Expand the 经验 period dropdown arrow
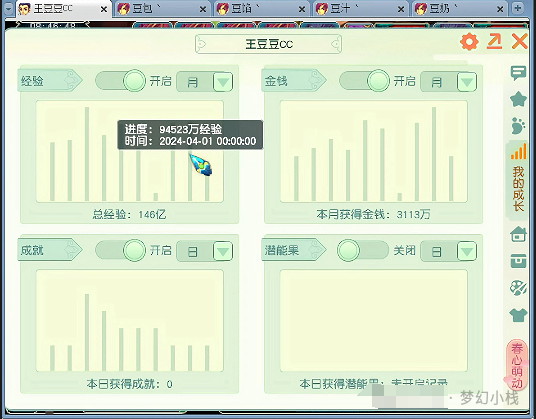 223,82
